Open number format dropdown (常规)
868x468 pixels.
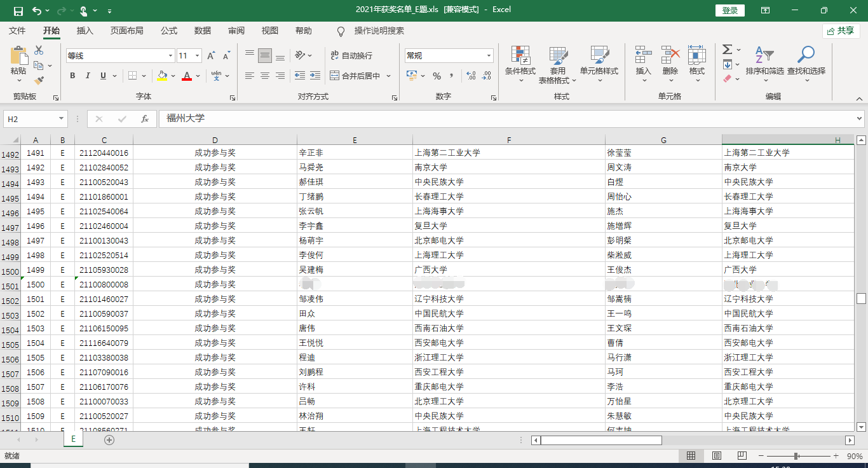[489, 56]
